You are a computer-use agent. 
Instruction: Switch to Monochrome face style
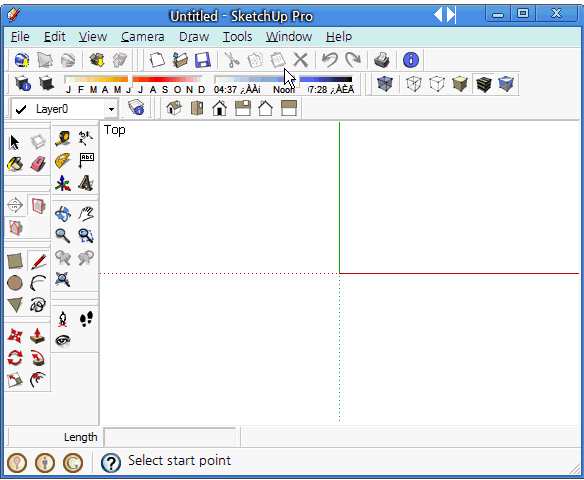[x=506, y=84]
